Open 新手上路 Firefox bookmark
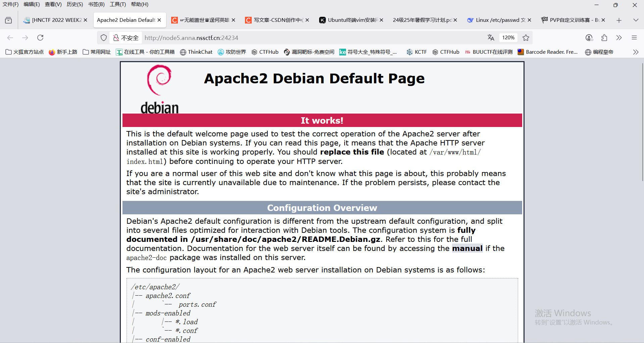This screenshot has height=343, width=644. pos(63,52)
